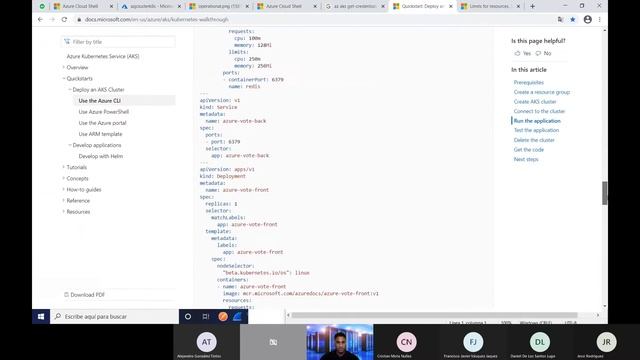Click the translate page icon in address bar
Screen dimensions: 640x360
tap(560, 19)
